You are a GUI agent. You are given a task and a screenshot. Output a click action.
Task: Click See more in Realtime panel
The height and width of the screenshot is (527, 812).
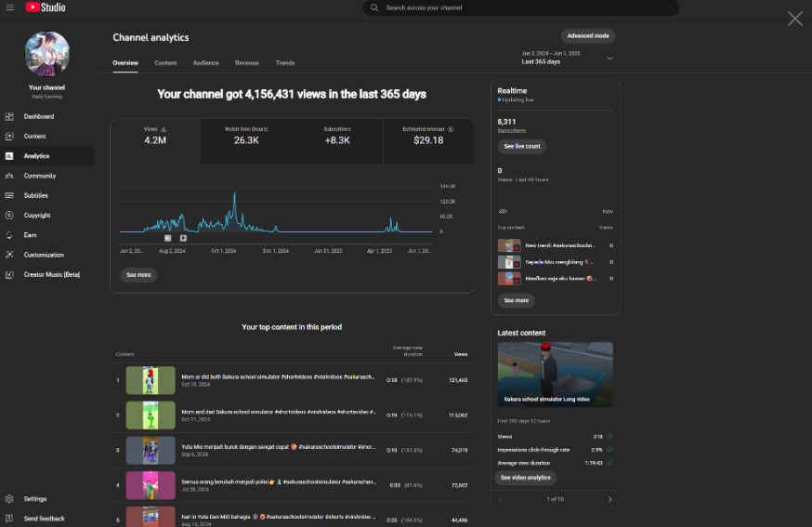tap(516, 300)
